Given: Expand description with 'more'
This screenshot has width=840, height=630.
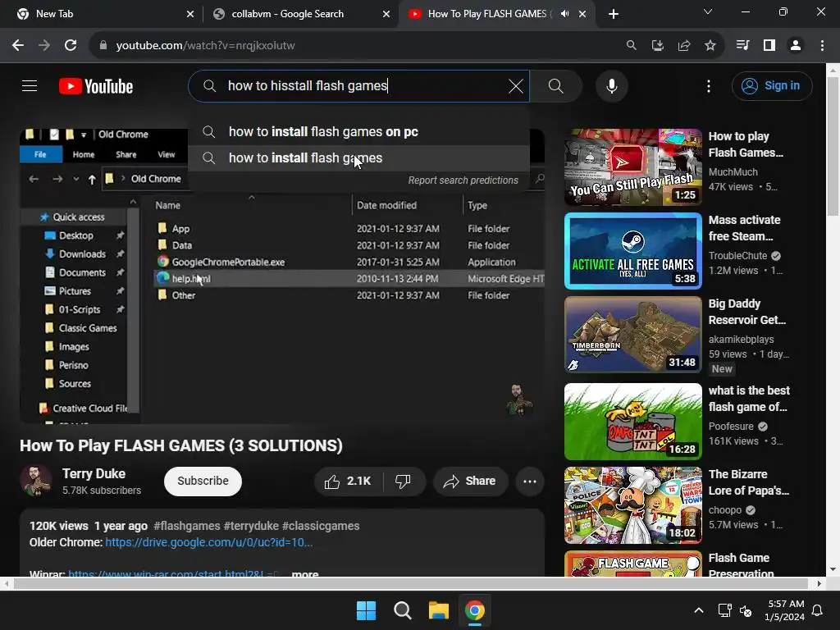Looking at the screenshot, I should [305, 573].
